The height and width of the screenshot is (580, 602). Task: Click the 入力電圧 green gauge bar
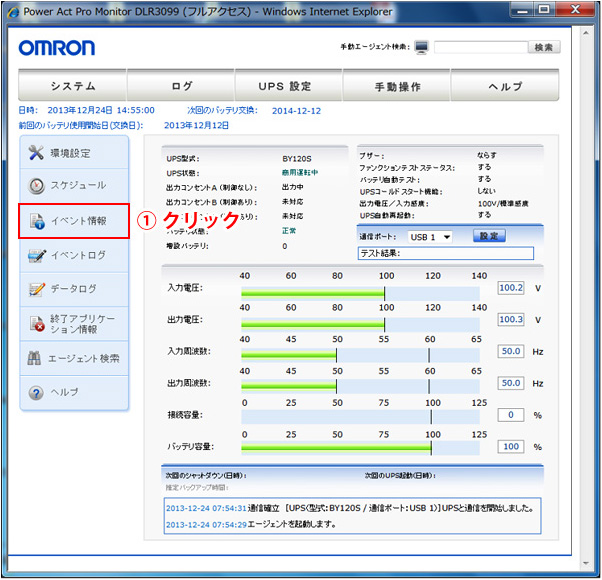click(x=312, y=294)
